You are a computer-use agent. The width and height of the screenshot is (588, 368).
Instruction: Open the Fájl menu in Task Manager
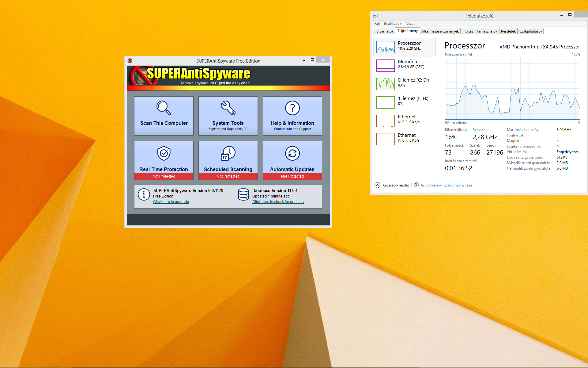(x=377, y=24)
